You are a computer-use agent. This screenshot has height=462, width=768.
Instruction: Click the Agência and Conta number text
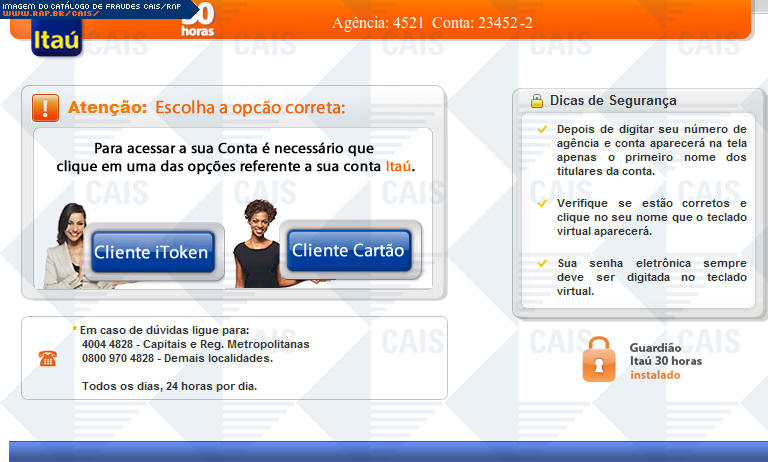pyautogui.click(x=446, y=22)
